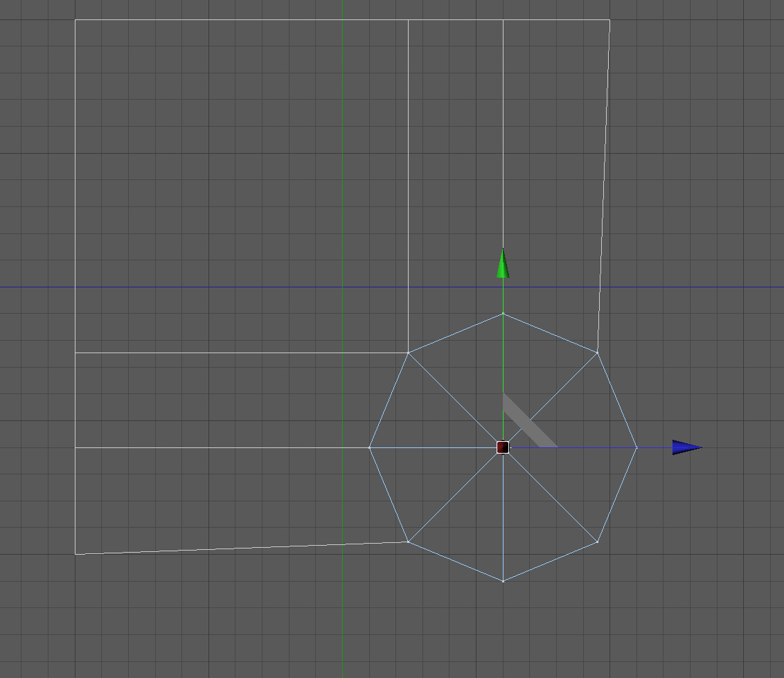Screen dimensions: 784x678
Task: Select the octagon's upper-right vertex
Action: click(598, 353)
